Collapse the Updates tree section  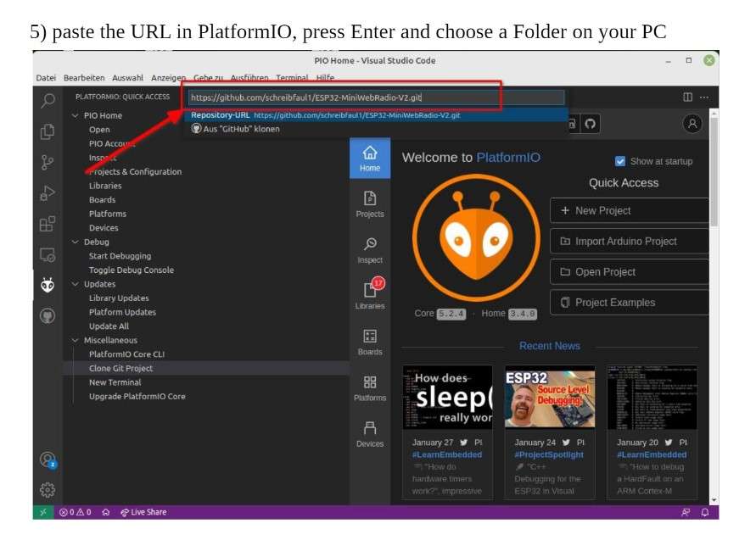[x=76, y=284]
